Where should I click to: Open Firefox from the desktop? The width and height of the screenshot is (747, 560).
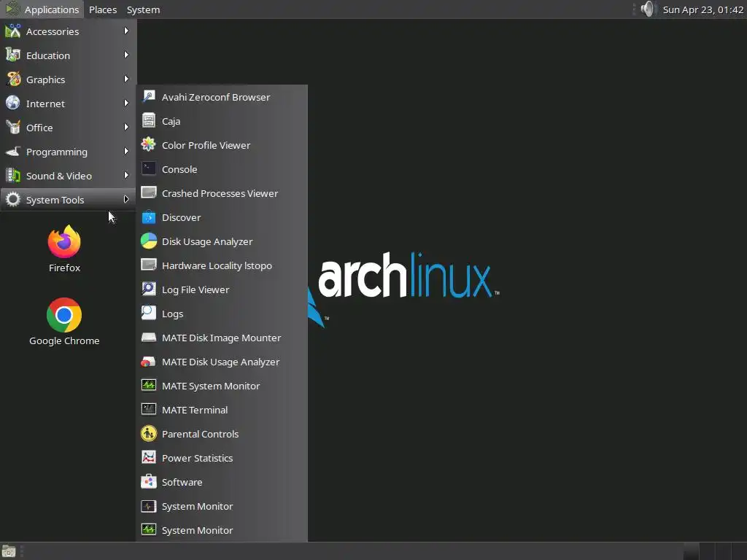coord(64,249)
